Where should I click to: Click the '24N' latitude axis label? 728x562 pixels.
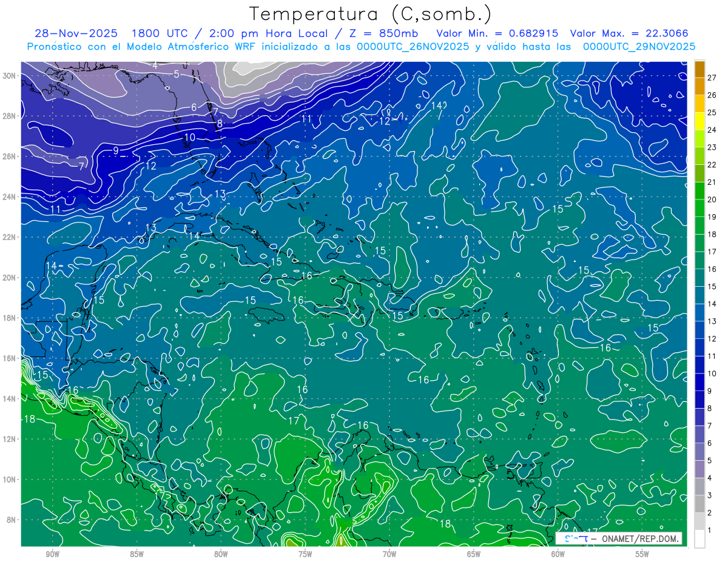(9, 197)
